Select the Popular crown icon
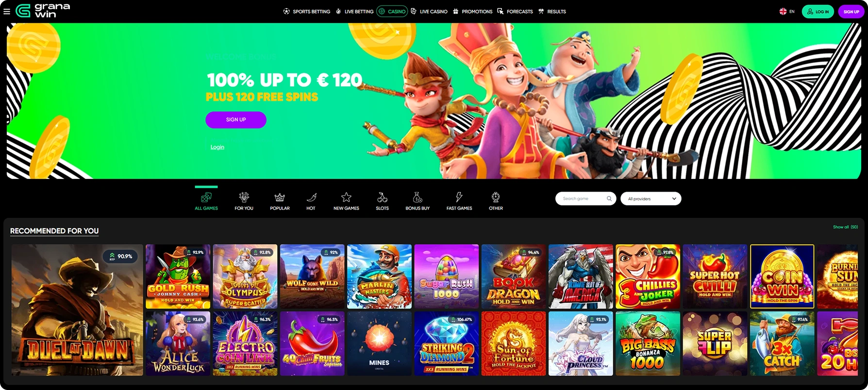Viewport: 868px width, 390px height. point(280,197)
